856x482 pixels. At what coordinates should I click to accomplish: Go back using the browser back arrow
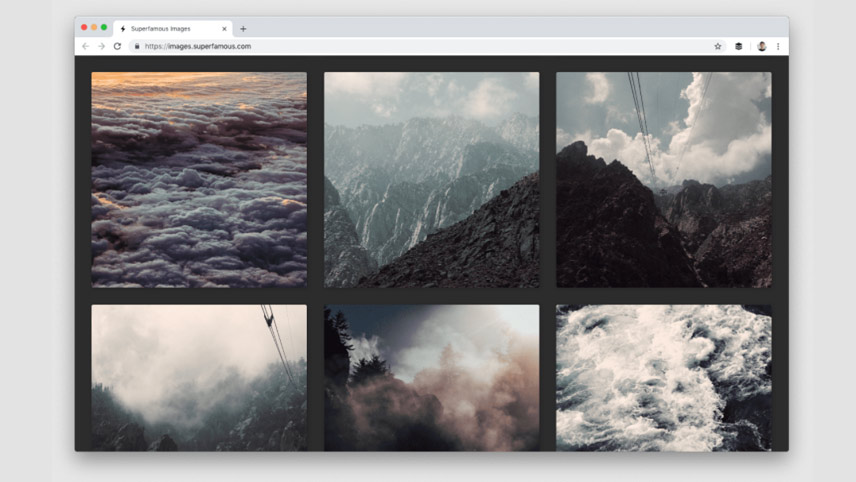[85, 46]
